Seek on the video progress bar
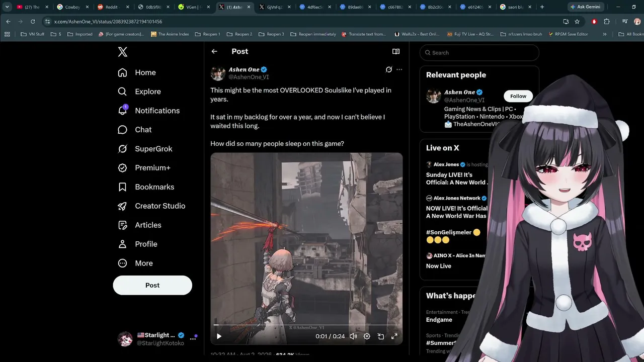The image size is (644, 362). (x=306, y=325)
